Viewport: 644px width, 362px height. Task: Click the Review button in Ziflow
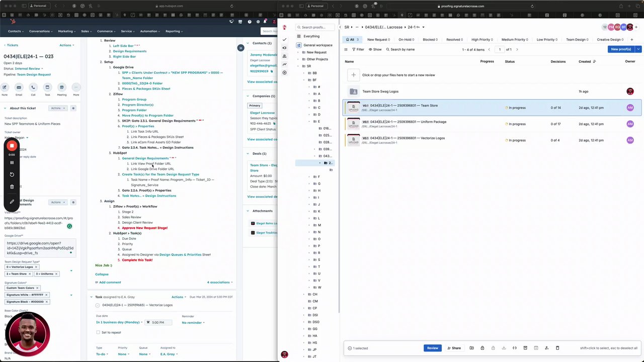pos(433,348)
